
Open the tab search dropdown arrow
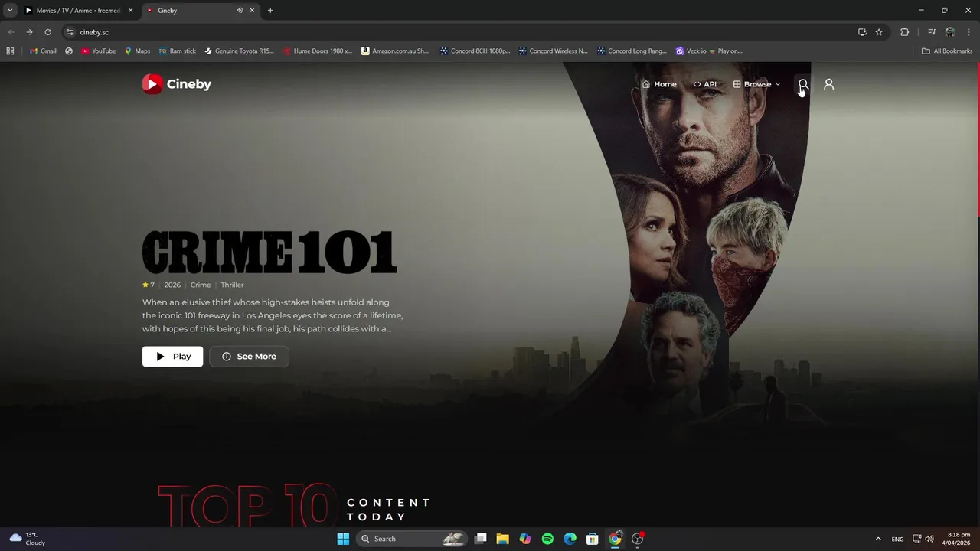(x=10, y=11)
